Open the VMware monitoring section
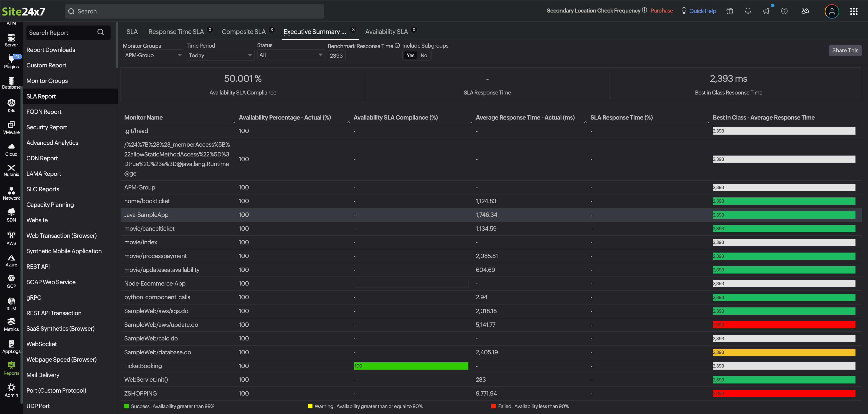Image resolution: width=868 pixels, height=414 pixels. click(x=11, y=128)
